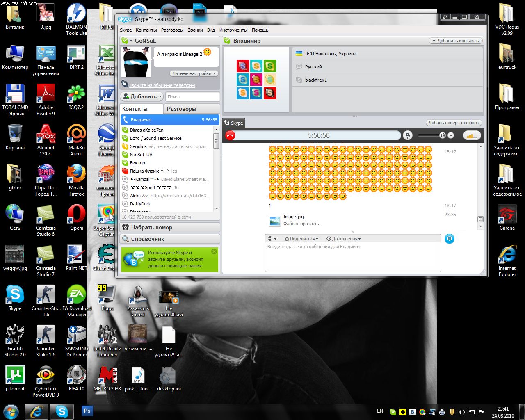Open the Контакты menu
Viewport: 525px width, 420px height.
[x=146, y=30]
